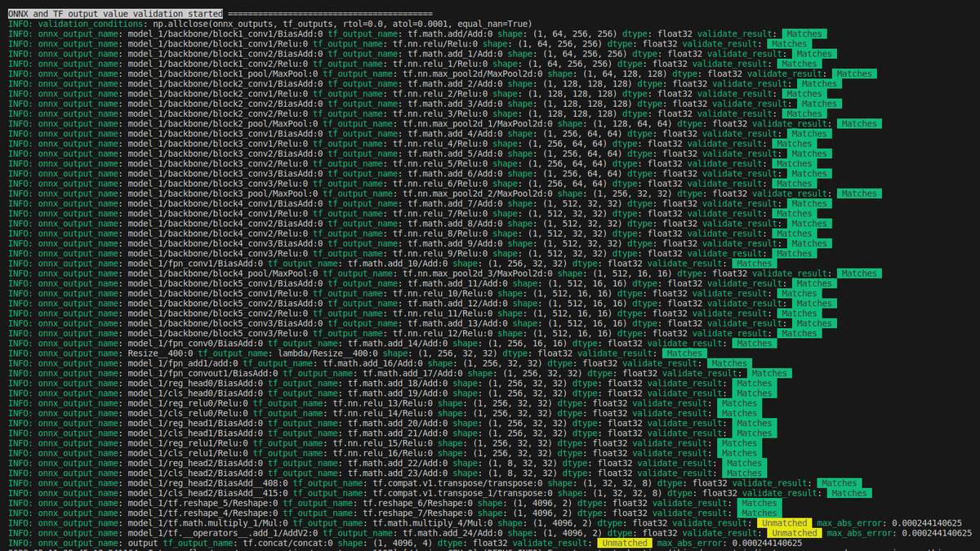The image size is (980, 551).
Task: Click 'model_1/cls_relu1/Relu:0' output name
Action: coord(189,452)
